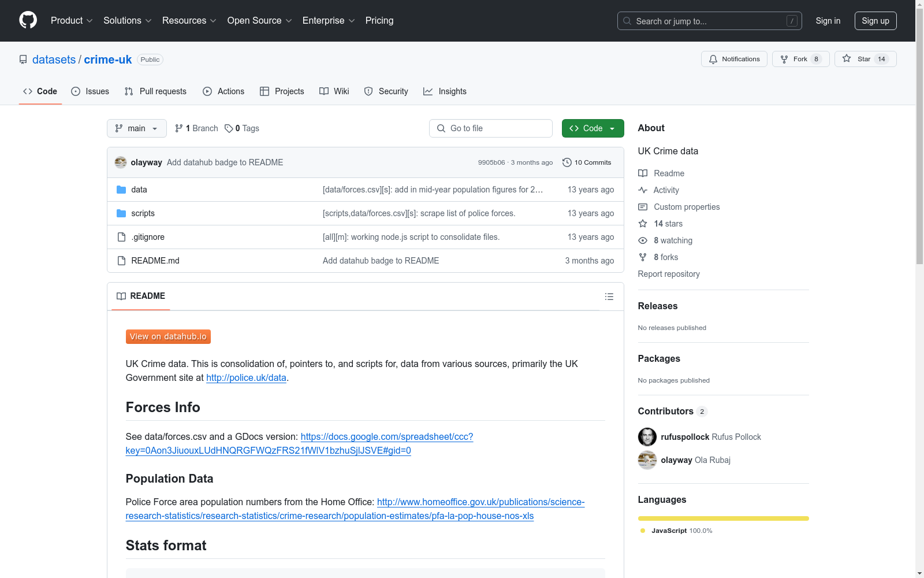Click the tag icon next to 0 Tags

coord(229,128)
